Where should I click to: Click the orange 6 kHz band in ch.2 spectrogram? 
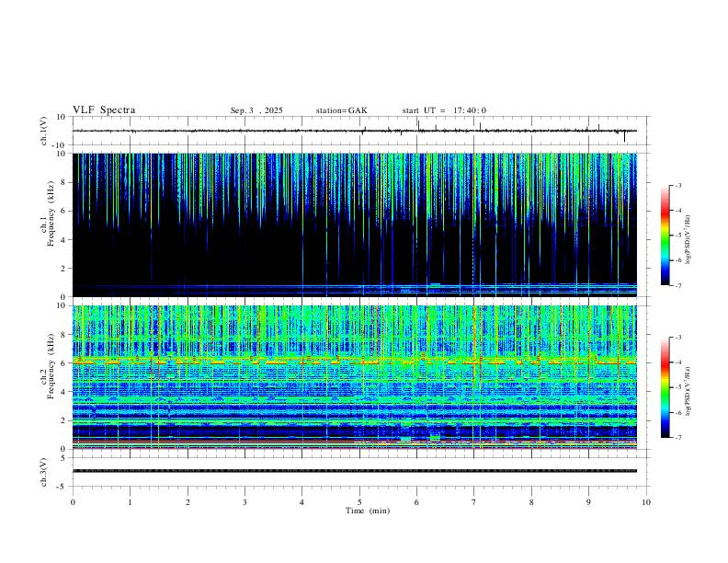[x=355, y=362]
